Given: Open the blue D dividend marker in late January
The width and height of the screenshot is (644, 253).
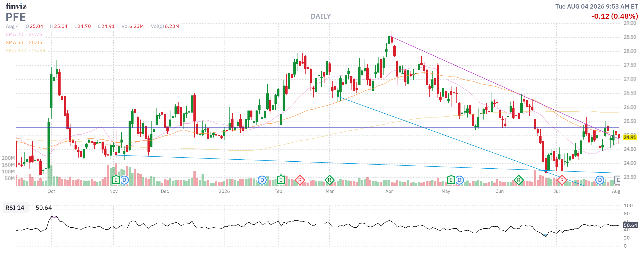Looking at the screenshot, I should click(262, 180).
